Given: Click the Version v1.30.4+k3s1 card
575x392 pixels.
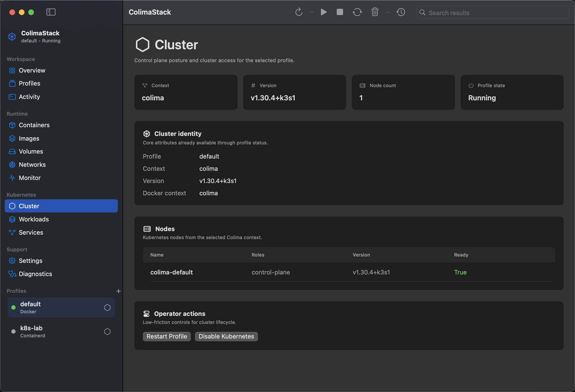Looking at the screenshot, I should click(294, 92).
